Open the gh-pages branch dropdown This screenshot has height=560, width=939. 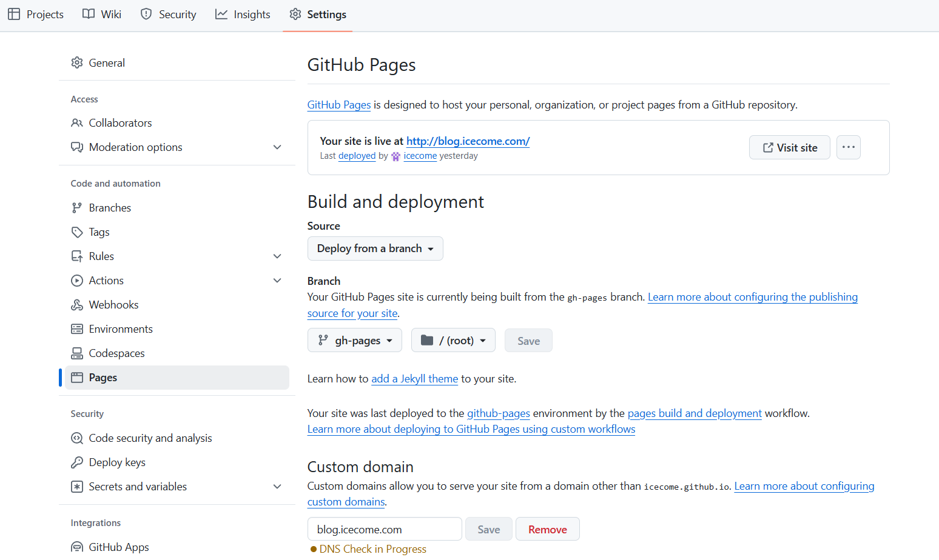355,340
